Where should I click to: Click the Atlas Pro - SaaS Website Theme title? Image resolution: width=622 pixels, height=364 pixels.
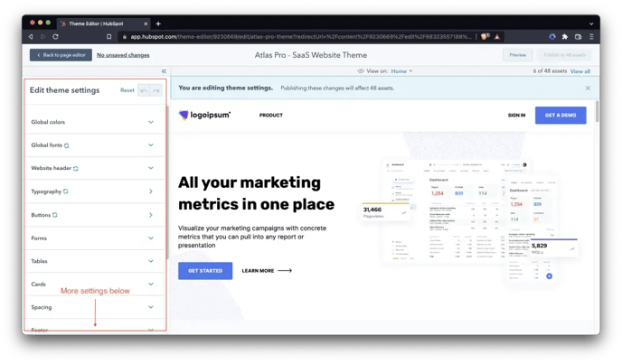pos(311,55)
